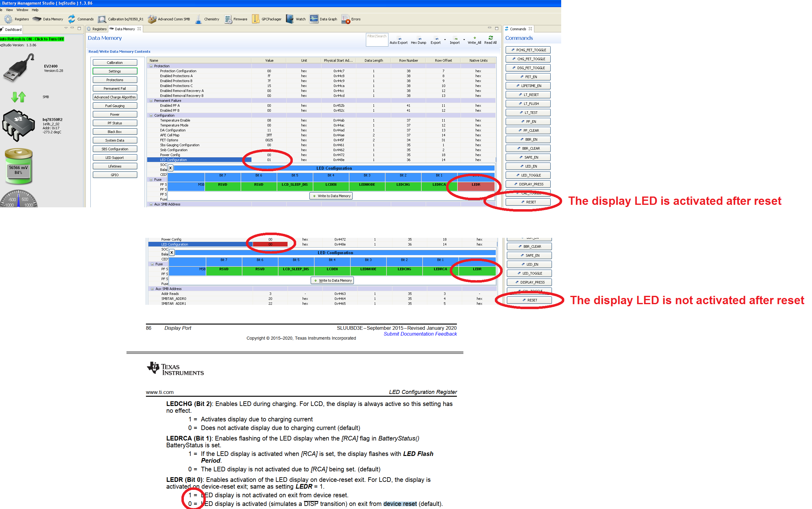The width and height of the screenshot is (812, 509).
Task: Open the Registers toolbar icon
Action: [x=8, y=19]
